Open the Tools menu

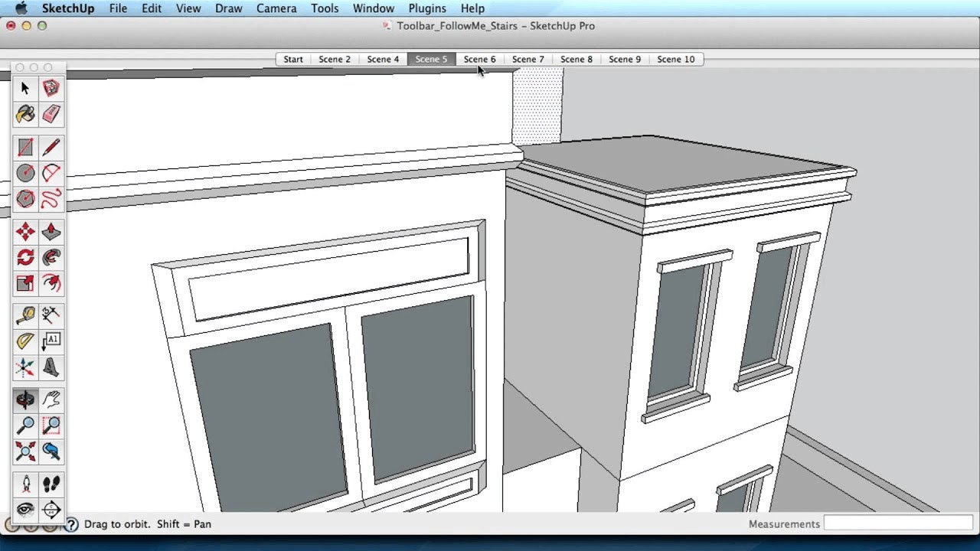pyautogui.click(x=325, y=8)
